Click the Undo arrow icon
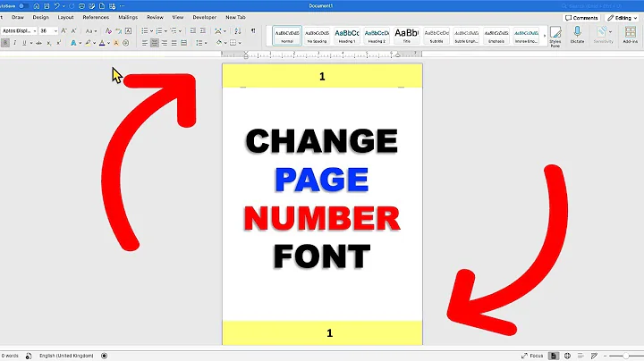 coord(57,6)
